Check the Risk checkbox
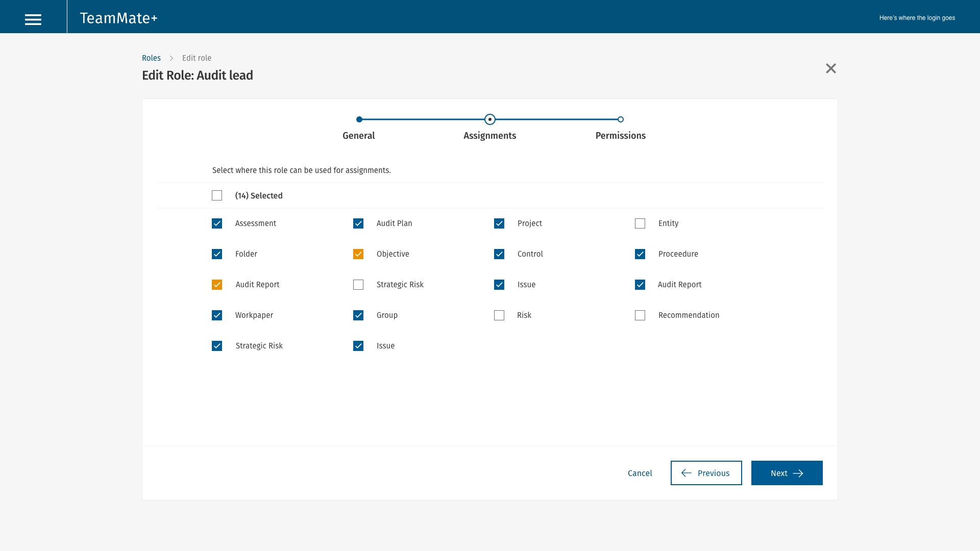This screenshot has width=980, height=551. point(499,315)
